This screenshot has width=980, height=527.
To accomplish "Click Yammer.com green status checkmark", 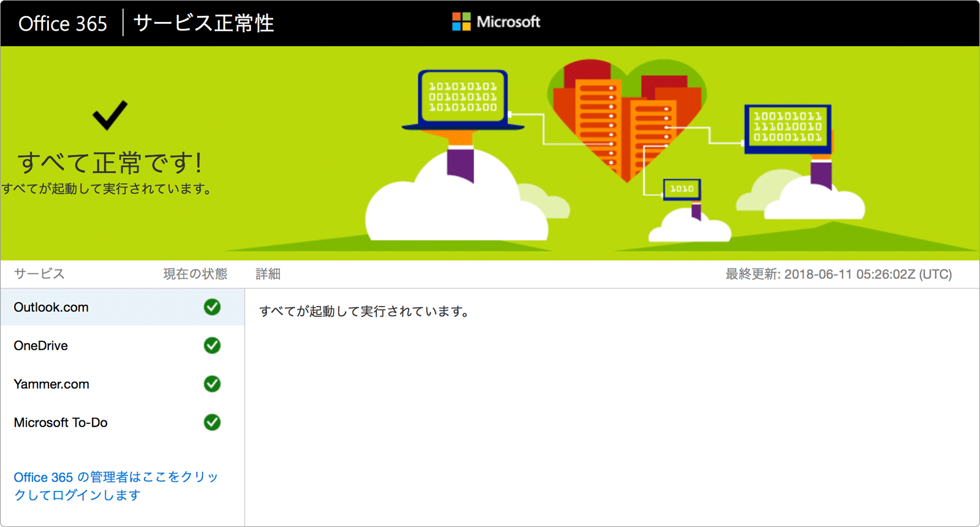I will (213, 384).
